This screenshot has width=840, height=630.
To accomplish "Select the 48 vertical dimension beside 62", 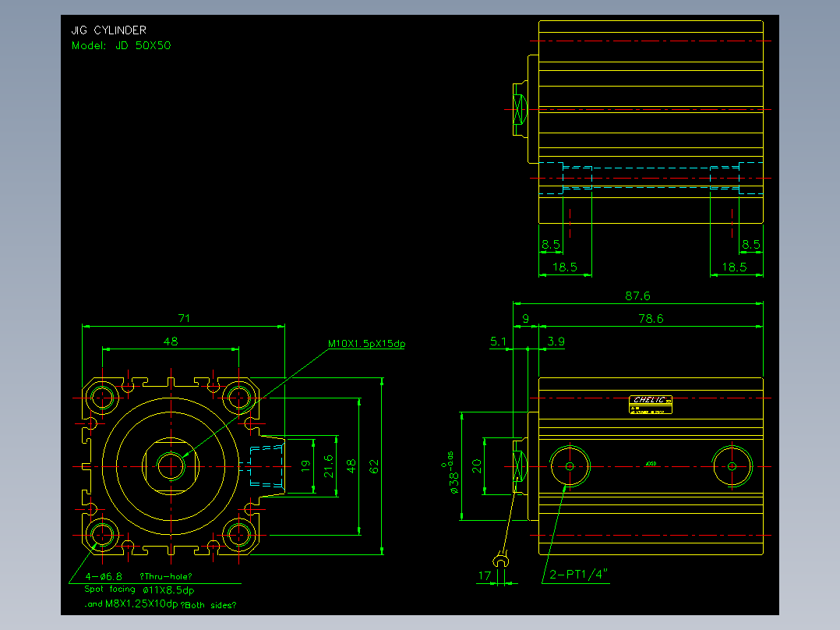I will tap(351, 466).
